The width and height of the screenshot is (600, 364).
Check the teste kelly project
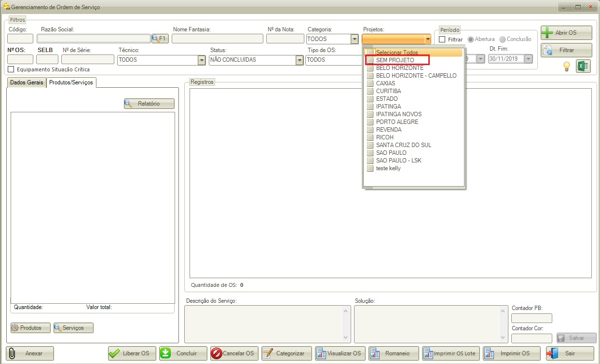tap(370, 168)
